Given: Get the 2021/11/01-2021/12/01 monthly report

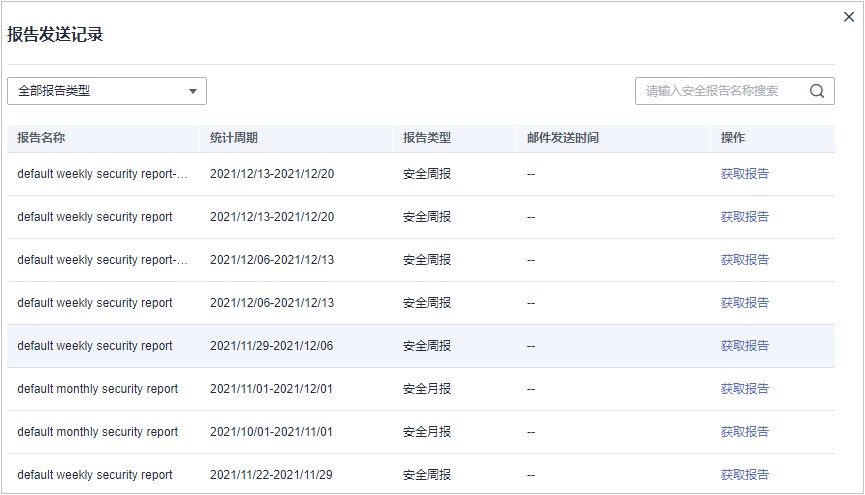Looking at the screenshot, I should [745, 389].
